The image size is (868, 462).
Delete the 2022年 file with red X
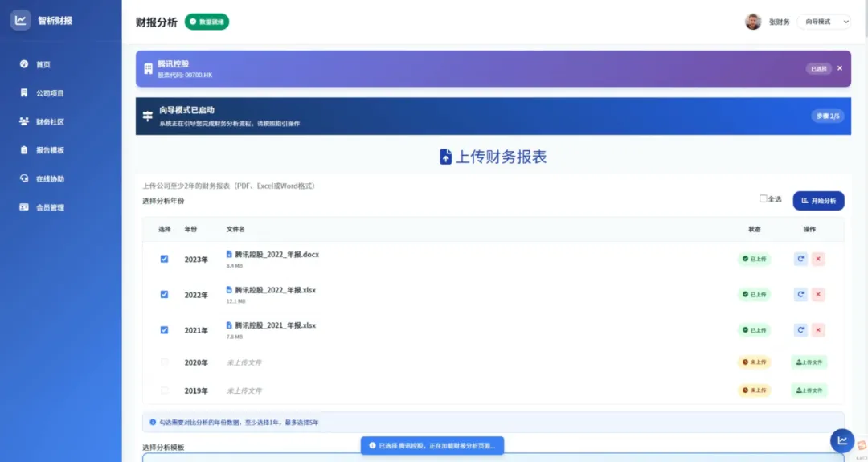point(818,294)
